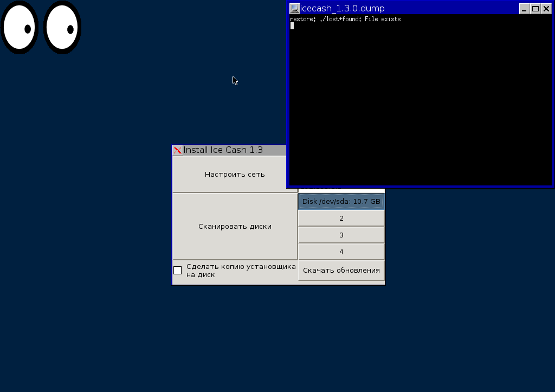The width and height of the screenshot is (555, 392).
Task: Click the icecash_1.3.0.dump window title text
Action: click(343, 9)
